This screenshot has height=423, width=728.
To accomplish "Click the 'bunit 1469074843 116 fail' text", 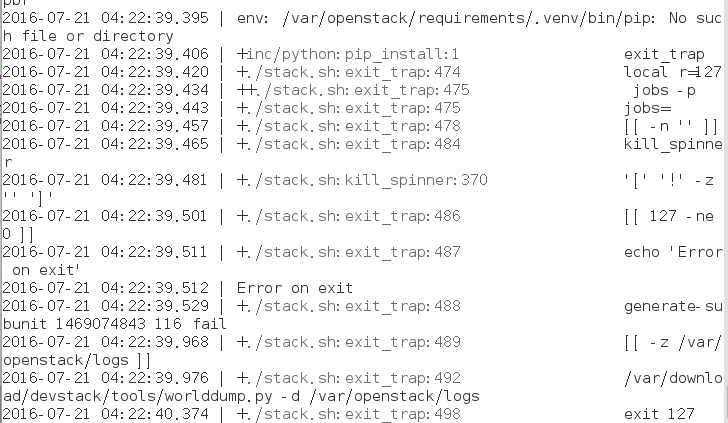I will point(114,324).
